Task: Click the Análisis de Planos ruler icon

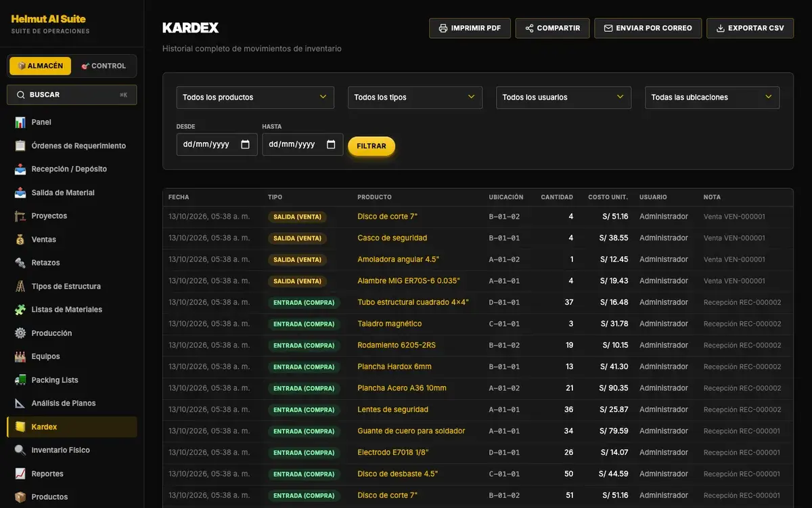Action: click(x=20, y=403)
